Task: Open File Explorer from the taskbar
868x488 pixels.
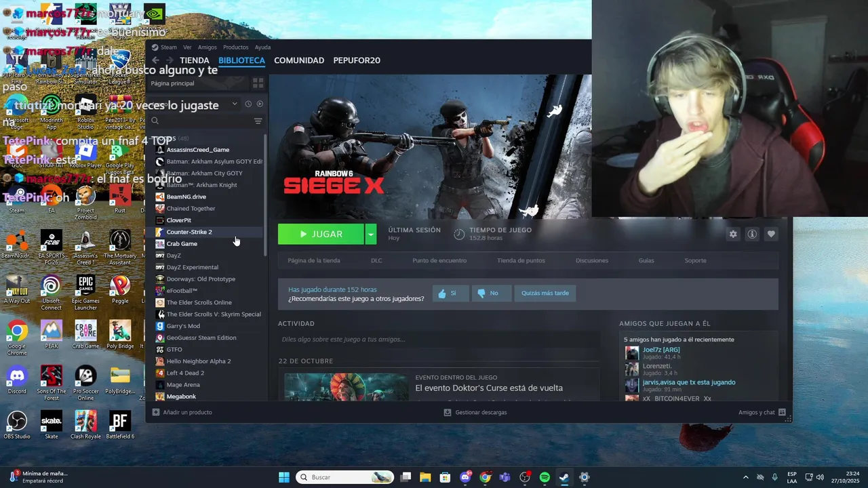Action: [425, 477]
